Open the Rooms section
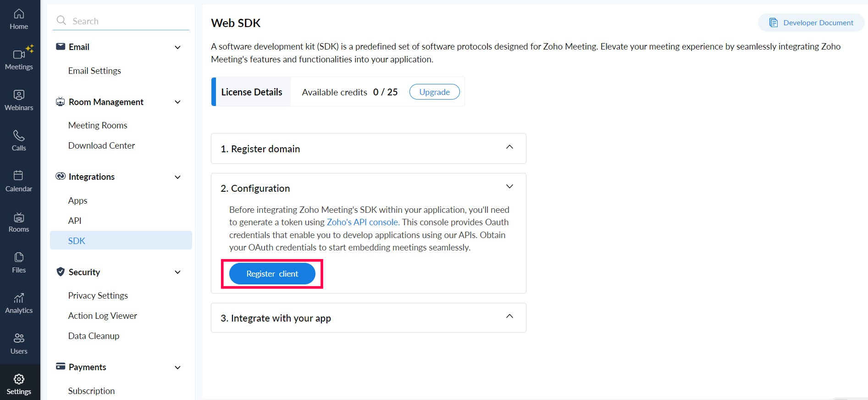The image size is (868, 400). click(19, 222)
